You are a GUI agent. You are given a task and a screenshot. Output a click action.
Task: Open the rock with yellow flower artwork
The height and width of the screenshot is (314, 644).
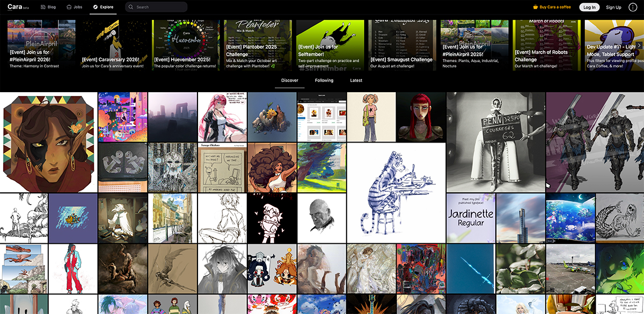point(272,116)
